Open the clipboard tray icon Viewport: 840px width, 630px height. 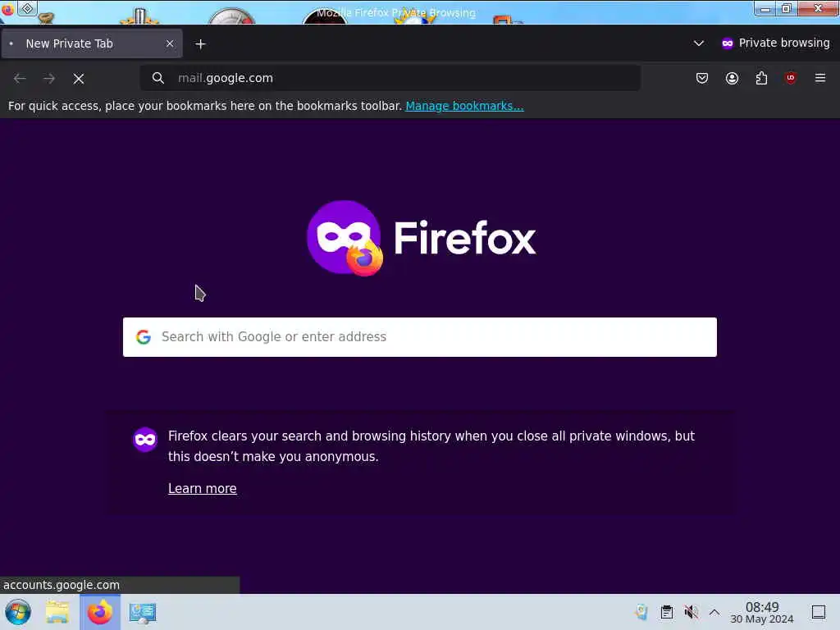coord(666,612)
